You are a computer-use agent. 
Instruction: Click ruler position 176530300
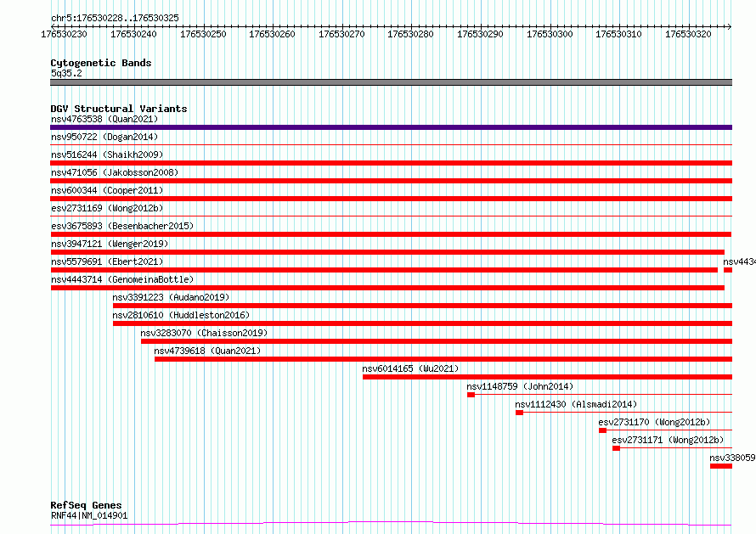pyautogui.click(x=550, y=34)
